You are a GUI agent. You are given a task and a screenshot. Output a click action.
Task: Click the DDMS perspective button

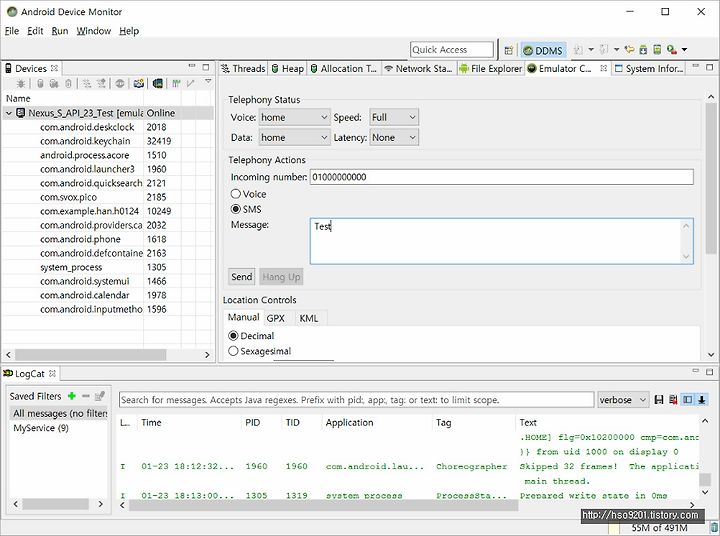(543, 50)
